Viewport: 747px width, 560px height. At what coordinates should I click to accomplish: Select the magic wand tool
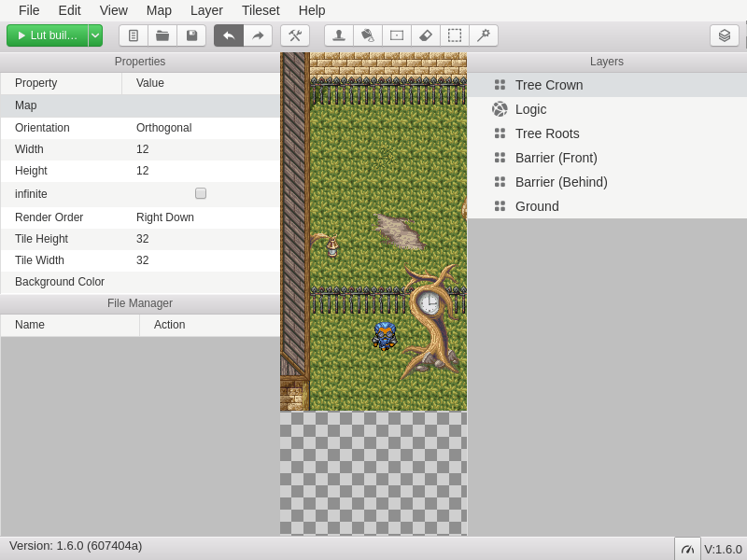(x=484, y=35)
